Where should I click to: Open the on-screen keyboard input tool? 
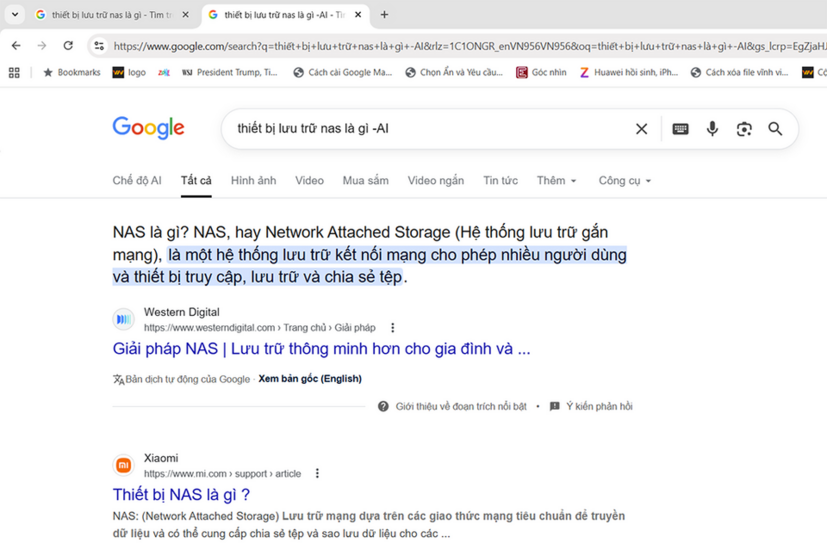coord(680,129)
